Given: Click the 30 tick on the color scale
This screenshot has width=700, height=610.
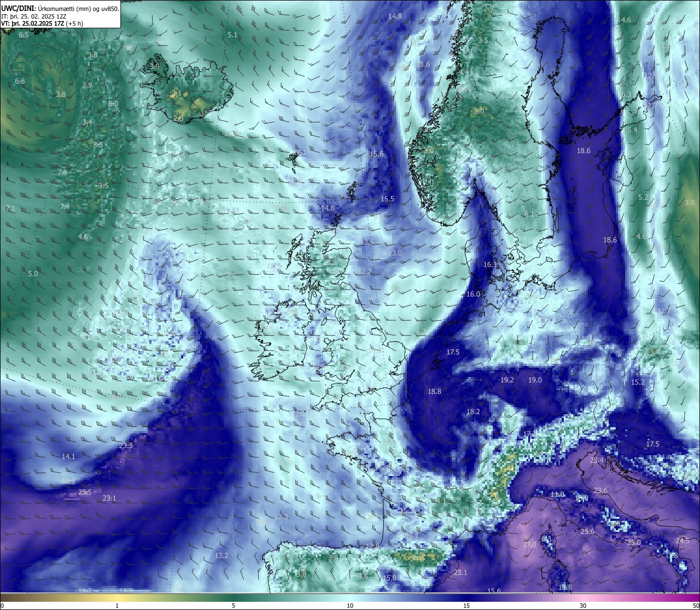Looking at the screenshot, I should point(583,606).
